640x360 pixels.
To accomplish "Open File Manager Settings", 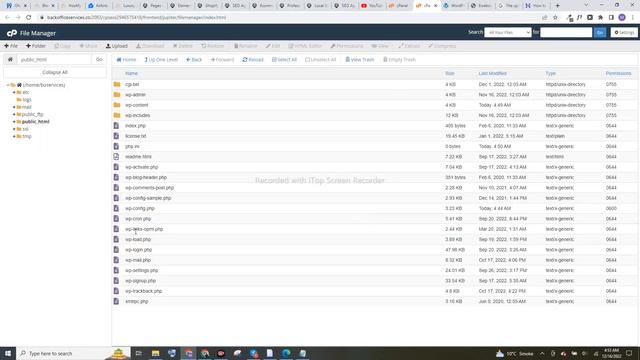I will click(x=624, y=32).
